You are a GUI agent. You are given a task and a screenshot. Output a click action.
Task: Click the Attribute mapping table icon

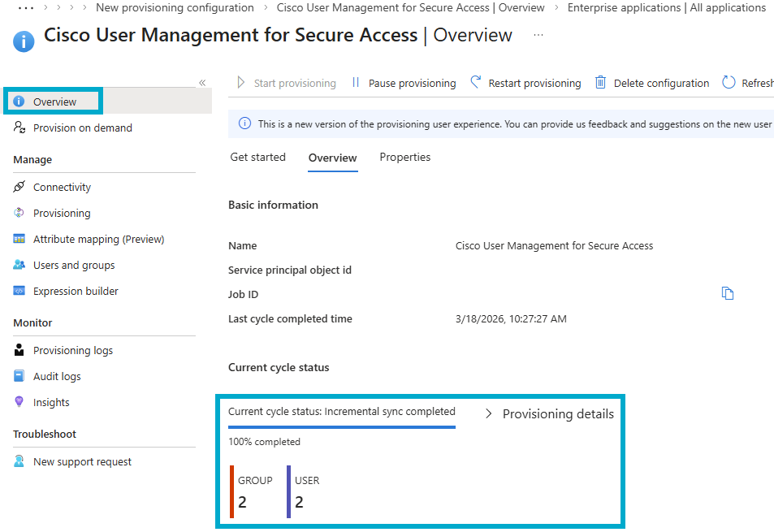(19, 239)
